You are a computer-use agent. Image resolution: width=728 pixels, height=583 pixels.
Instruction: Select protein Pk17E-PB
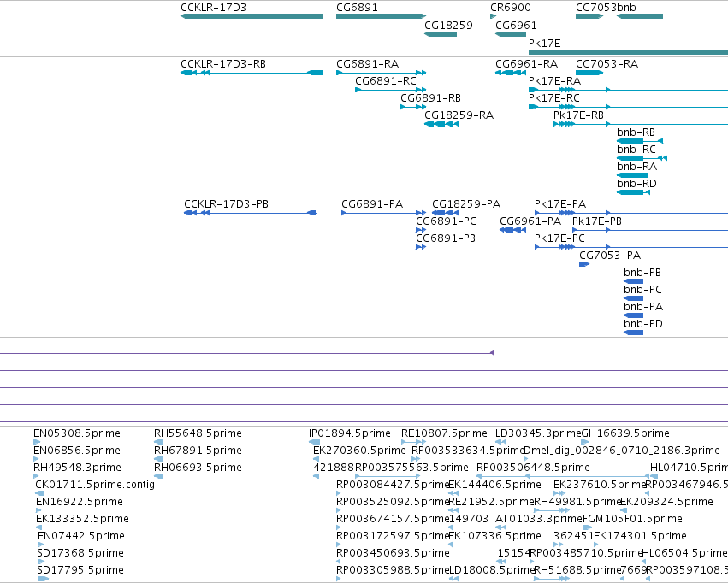(x=650, y=230)
